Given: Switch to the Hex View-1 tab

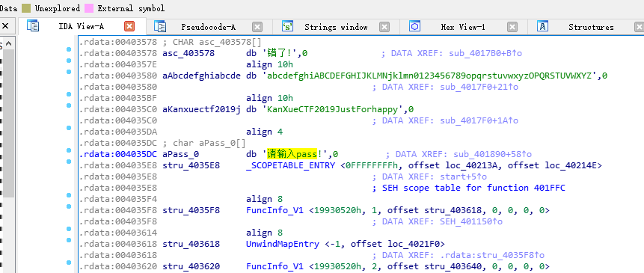Looking at the screenshot, I should pyautogui.click(x=463, y=27).
